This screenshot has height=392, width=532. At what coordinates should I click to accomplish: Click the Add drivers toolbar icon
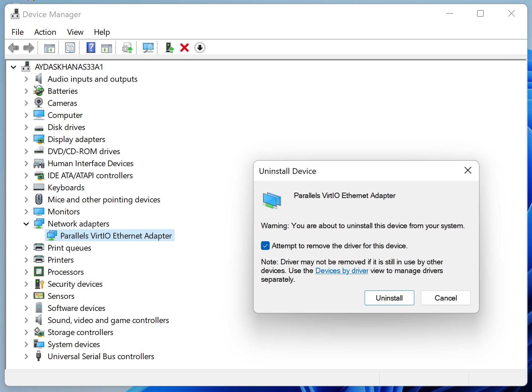click(170, 48)
